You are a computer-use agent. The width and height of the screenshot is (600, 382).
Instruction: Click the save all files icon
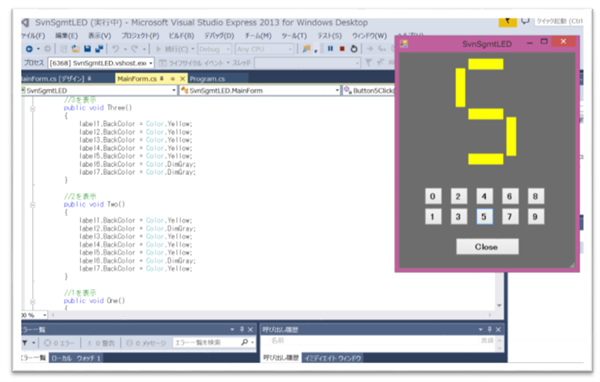click(x=99, y=49)
